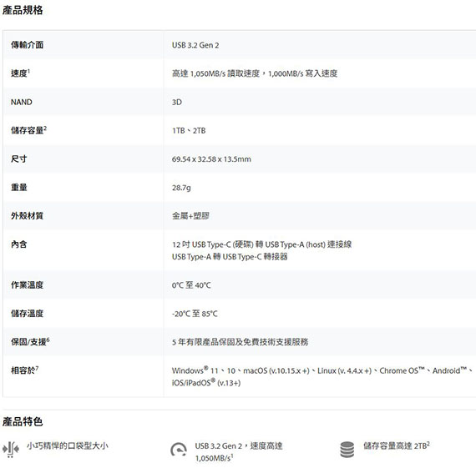Click the speedometer speed feature icon

[x=178, y=450]
